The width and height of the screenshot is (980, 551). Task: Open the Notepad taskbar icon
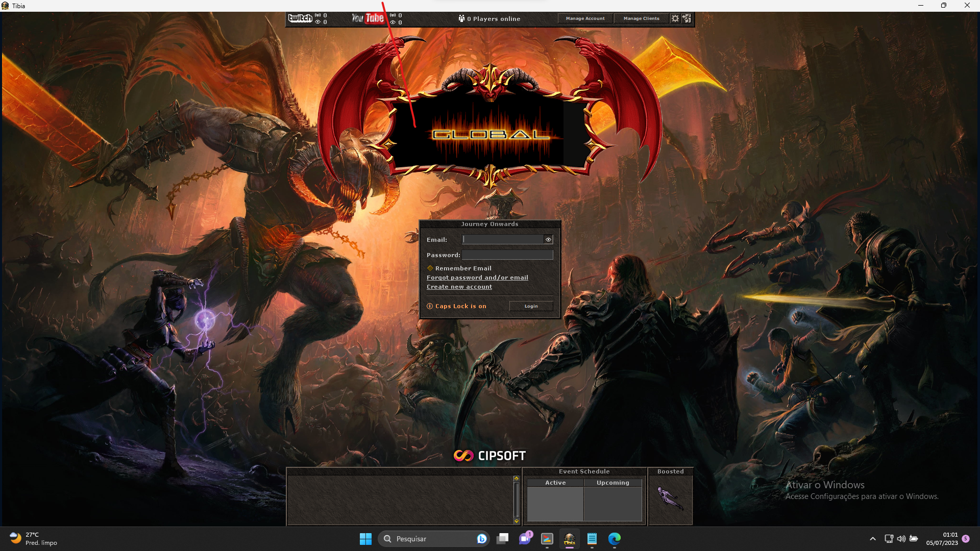[592, 539]
